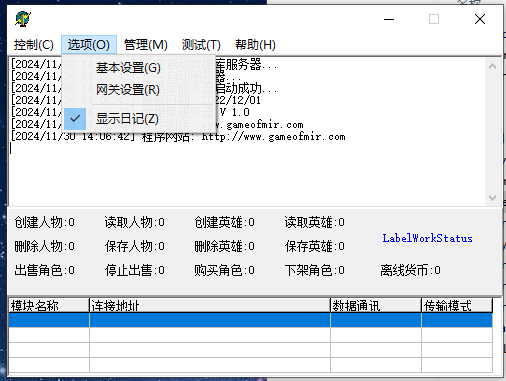Click the 出售角色:0 counter
The width and height of the screenshot is (506, 381).
click(x=45, y=270)
